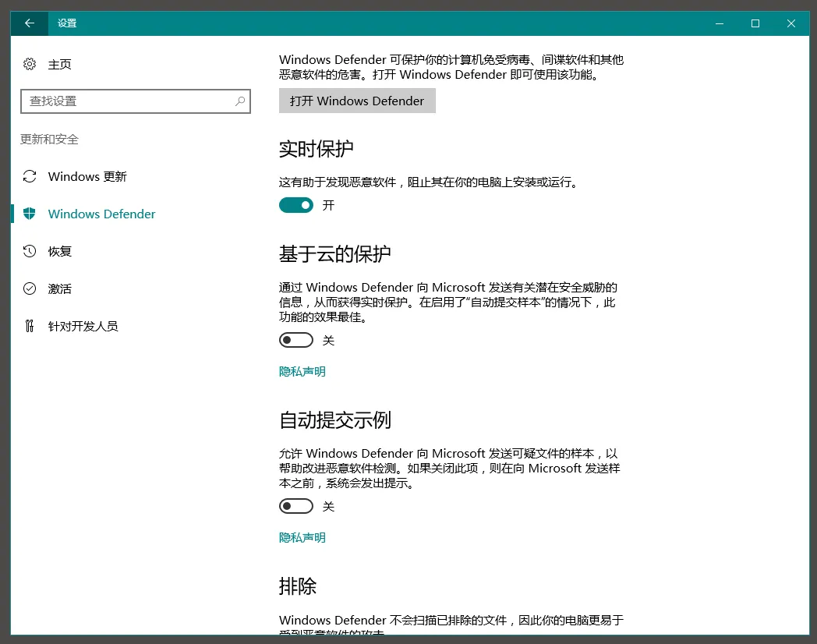Click the search magnifier icon
Screen dimensions: 817x644
click(x=239, y=101)
